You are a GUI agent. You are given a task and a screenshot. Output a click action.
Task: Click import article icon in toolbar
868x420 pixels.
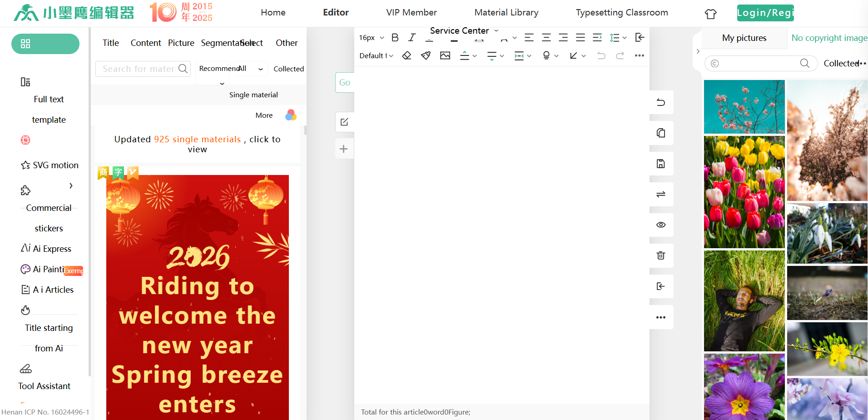pos(640,37)
